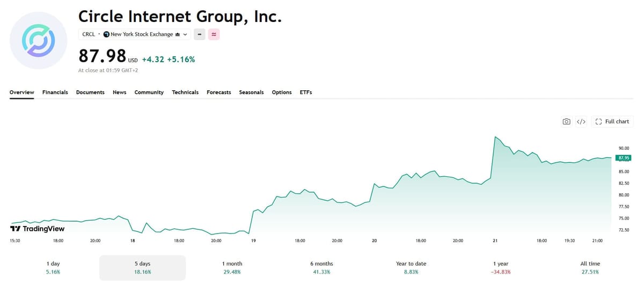Click the New York Stock Exchange logo icon
Viewport: 644px width, 283px height.
[x=106, y=34]
